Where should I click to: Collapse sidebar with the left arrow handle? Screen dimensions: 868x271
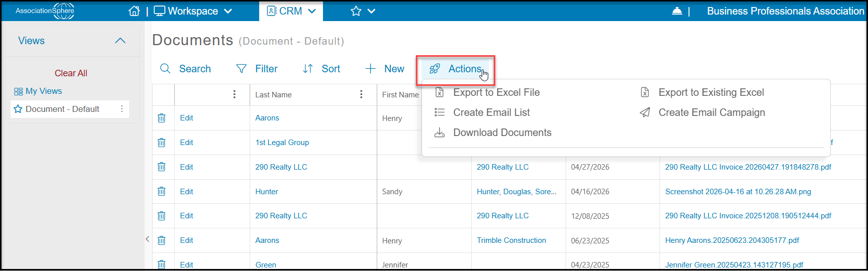click(x=147, y=239)
